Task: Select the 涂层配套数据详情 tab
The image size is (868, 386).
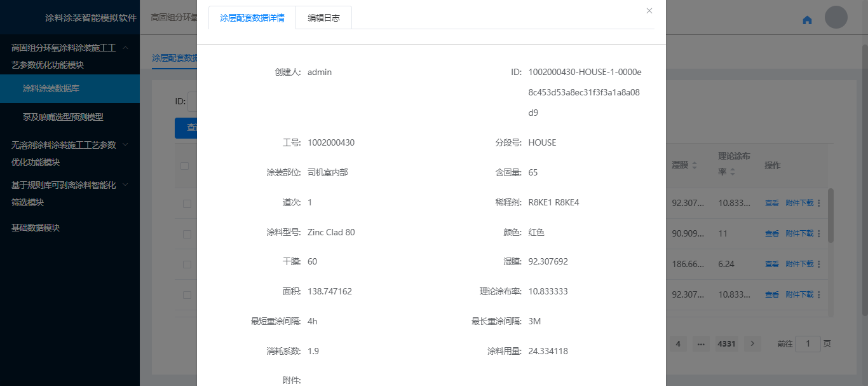Action: click(x=252, y=18)
